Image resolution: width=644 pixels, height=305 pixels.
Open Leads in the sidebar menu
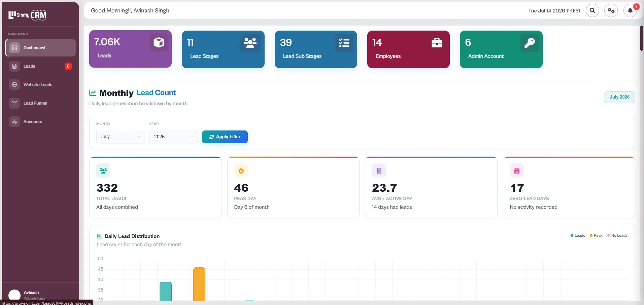(x=40, y=66)
